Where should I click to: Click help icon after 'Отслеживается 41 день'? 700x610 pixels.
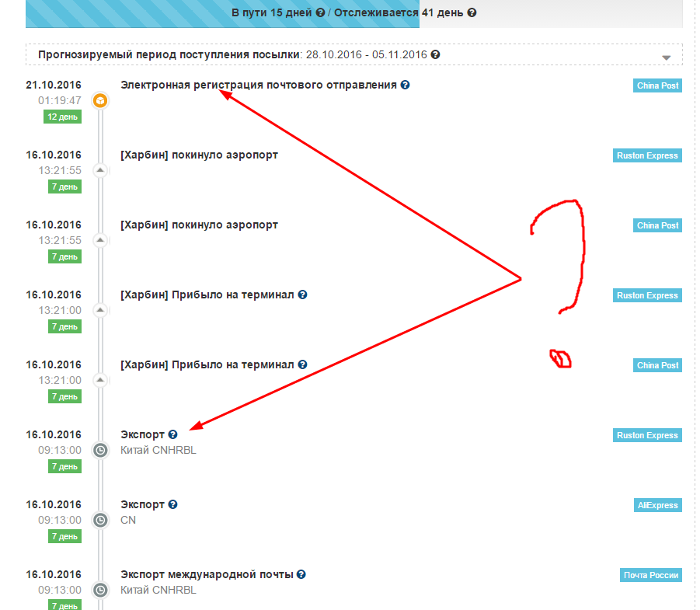(x=472, y=13)
